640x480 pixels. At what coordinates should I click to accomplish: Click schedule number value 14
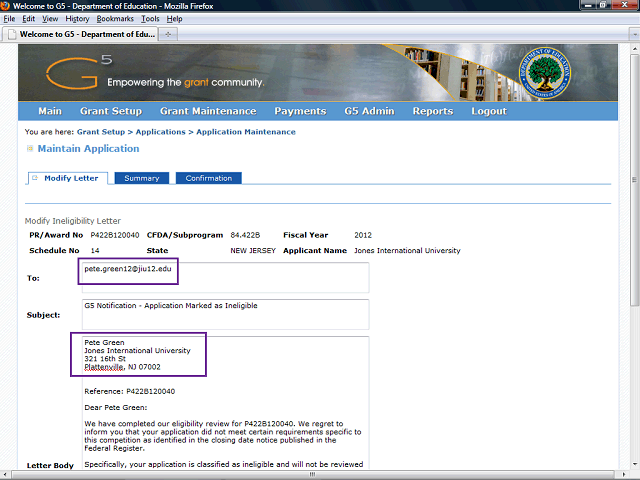95,251
